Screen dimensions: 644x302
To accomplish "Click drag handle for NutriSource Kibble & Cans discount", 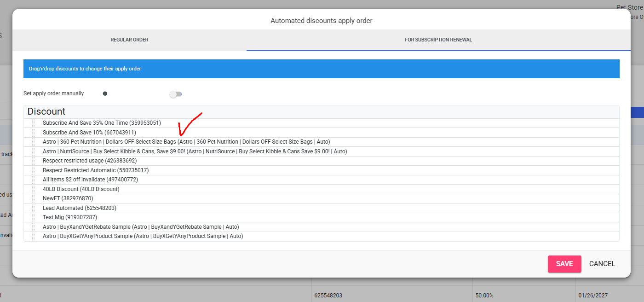I will click(34, 151).
